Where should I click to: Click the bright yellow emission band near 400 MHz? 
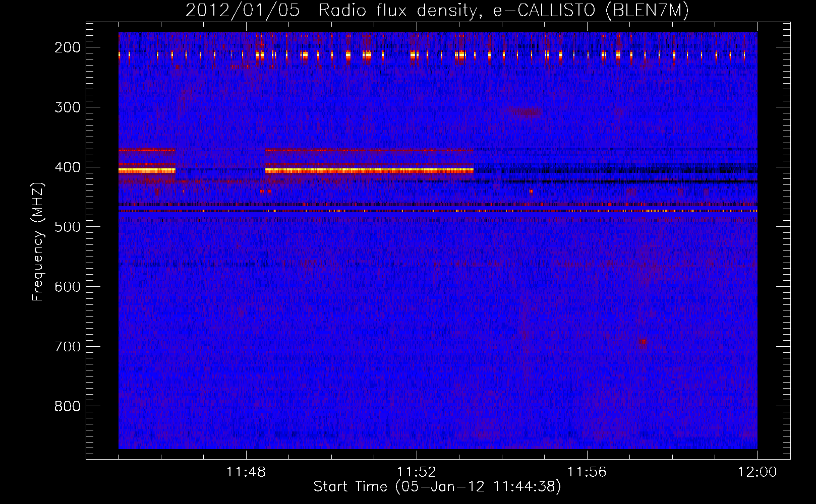click(369, 171)
